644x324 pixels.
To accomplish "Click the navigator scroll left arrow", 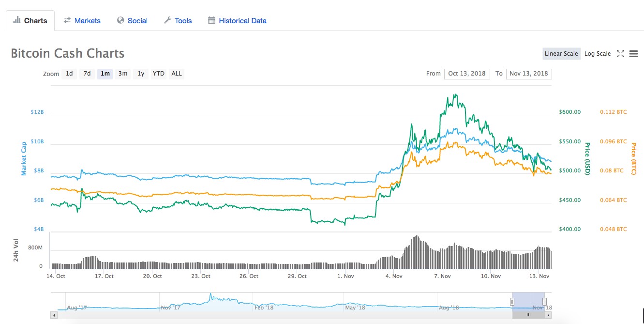I will click(x=54, y=315).
